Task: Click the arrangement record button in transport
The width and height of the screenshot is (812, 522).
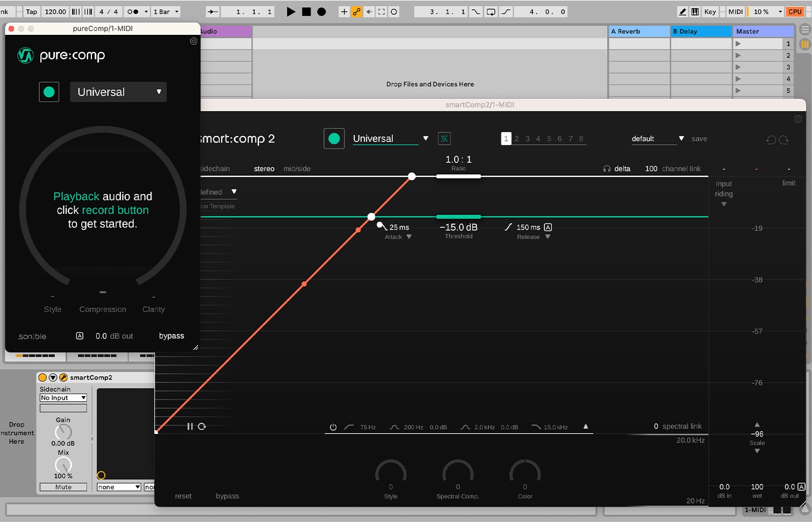Action: (321, 12)
